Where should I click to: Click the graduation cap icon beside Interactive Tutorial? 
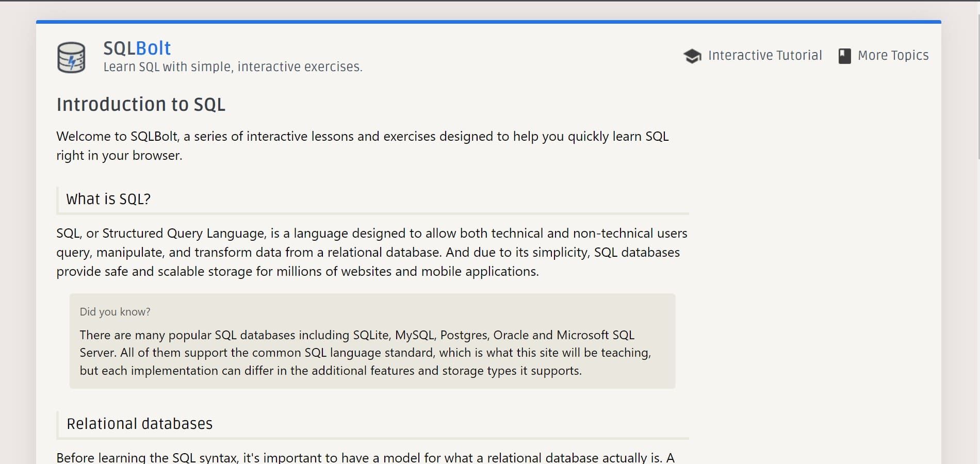(692, 56)
